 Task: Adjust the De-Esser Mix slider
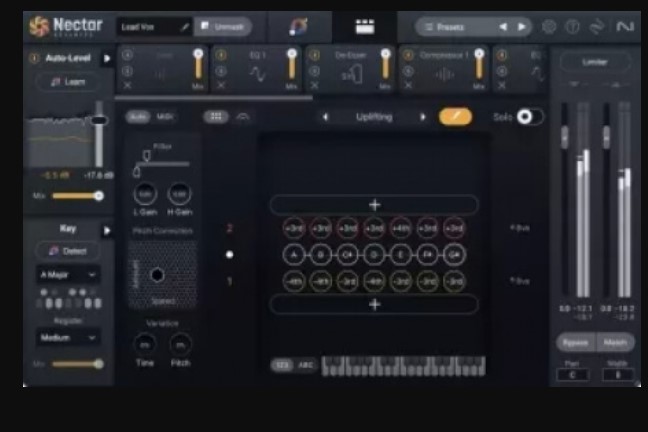386,64
